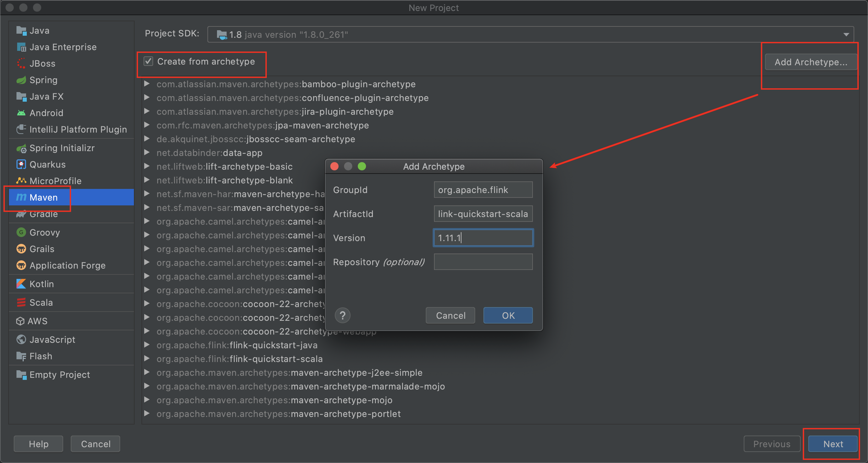868x463 pixels.
Task: Click the Next button
Action: pos(833,444)
